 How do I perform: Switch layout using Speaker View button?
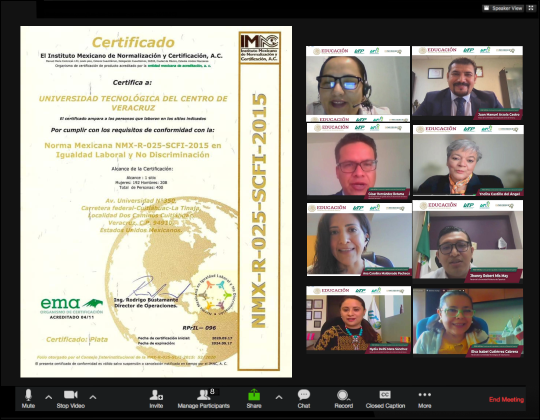point(503,8)
